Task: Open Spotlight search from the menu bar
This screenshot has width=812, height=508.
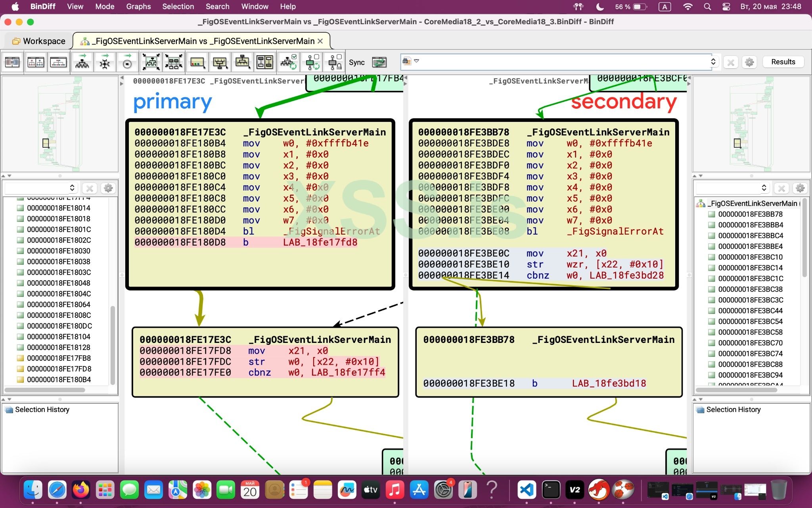Action: coord(708,7)
